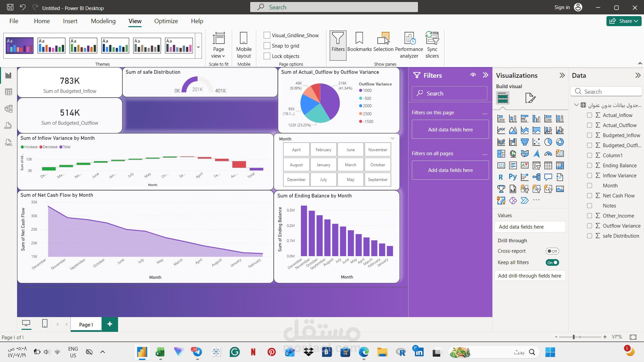
Task: Enable Lock objects checkbox
Action: 267,56
